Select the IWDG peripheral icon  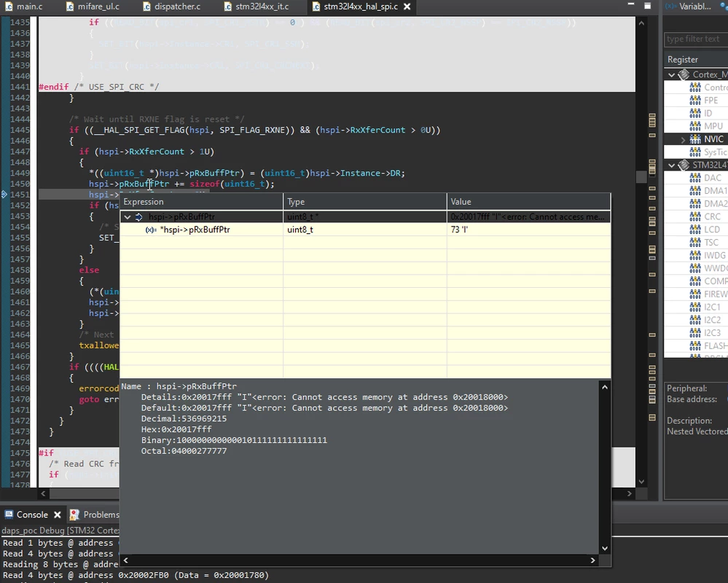pyautogui.click(x=695, y=256)
